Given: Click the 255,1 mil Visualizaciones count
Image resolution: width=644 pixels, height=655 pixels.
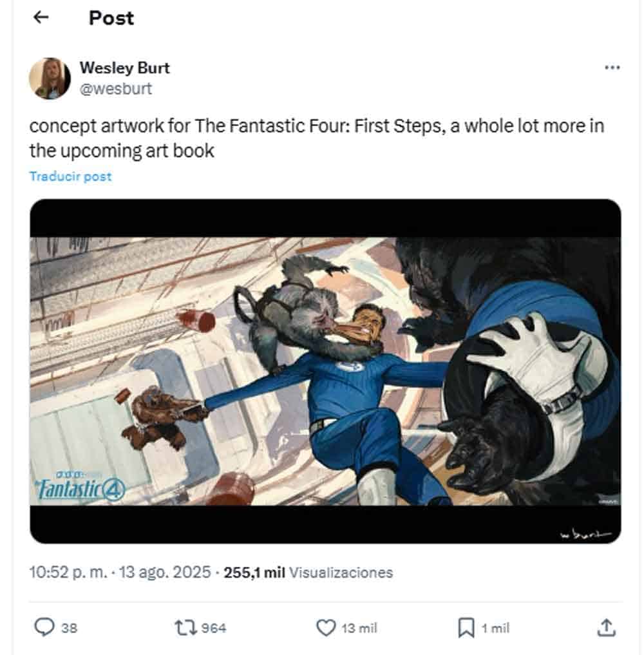Looking at the screenshot, I should [x=308, y=572].
